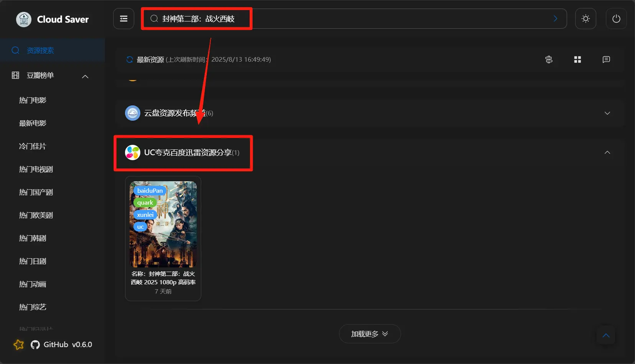Collapse the 豆瓣榜单 menu group

click(85, 76)
